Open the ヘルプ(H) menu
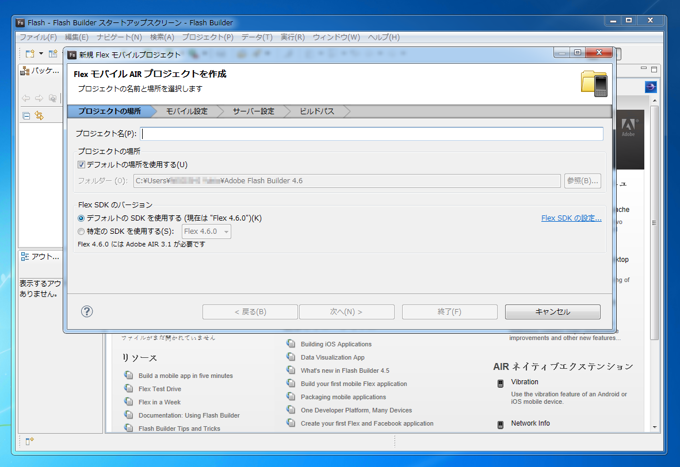 [x=384, y=37]
